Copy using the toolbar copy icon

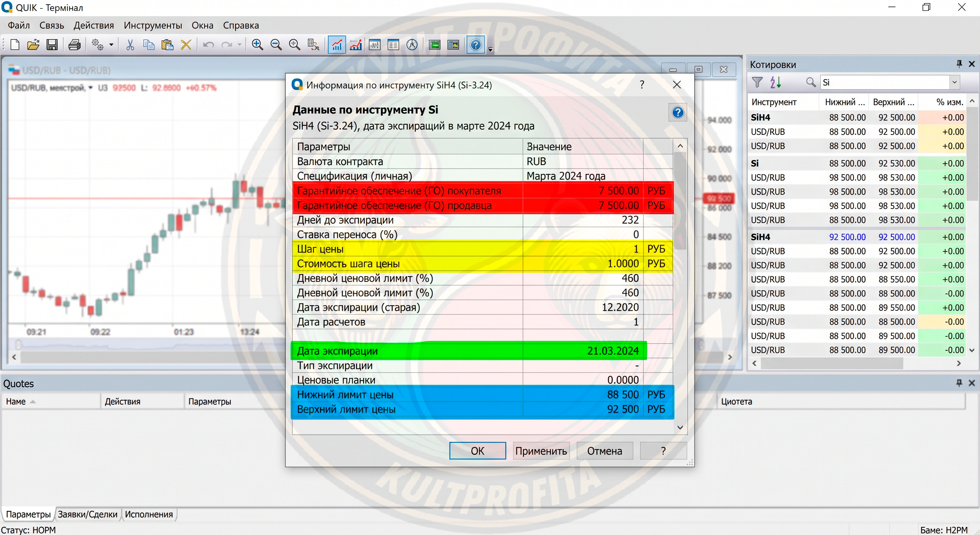(149, 45)
